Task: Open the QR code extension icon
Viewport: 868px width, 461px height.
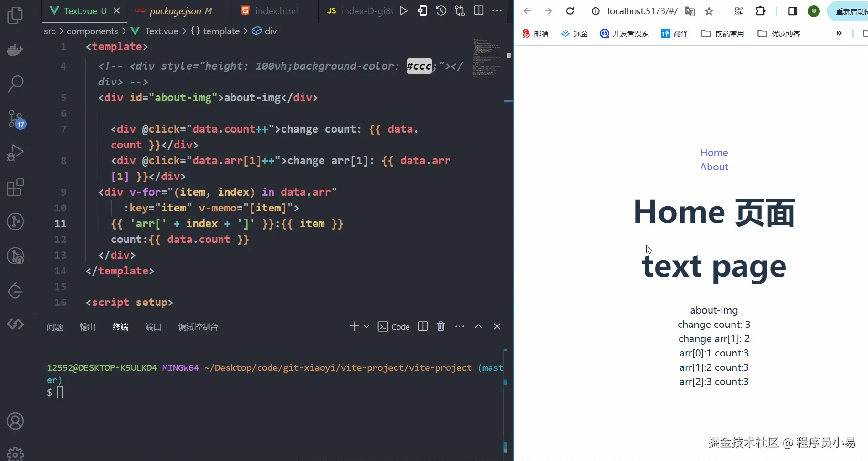Action: tap(739, 11)
